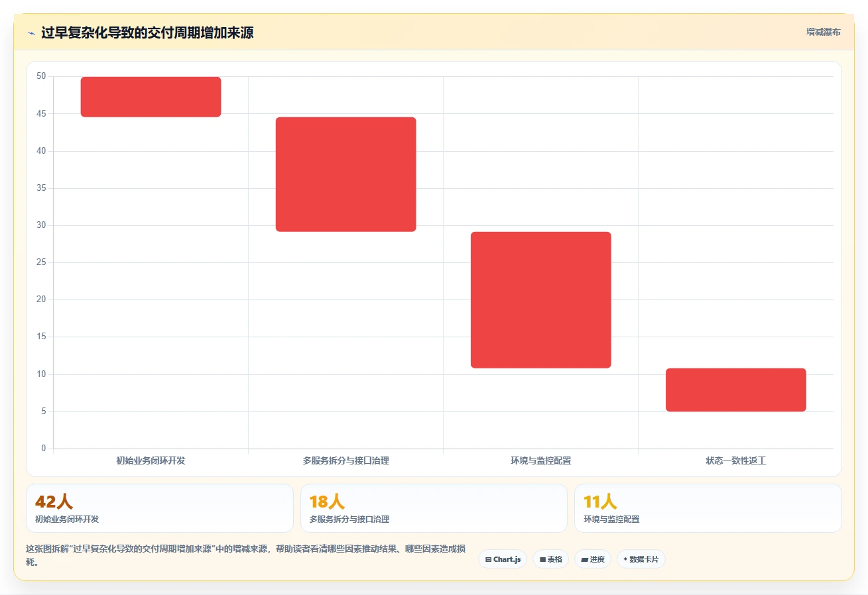Click the x-axis label 状态一致性返工
868x595 pixels.
[x=735, y=460]
